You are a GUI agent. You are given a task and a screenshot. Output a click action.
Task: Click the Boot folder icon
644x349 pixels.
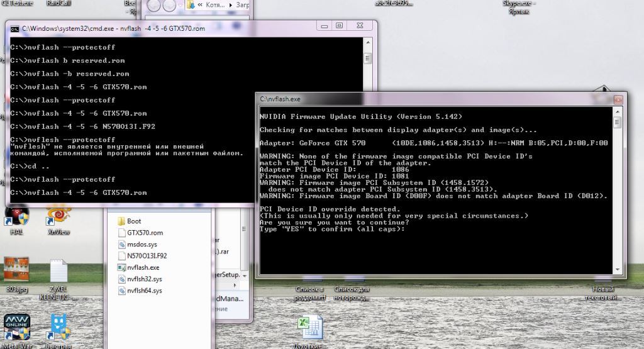[121, 221]
